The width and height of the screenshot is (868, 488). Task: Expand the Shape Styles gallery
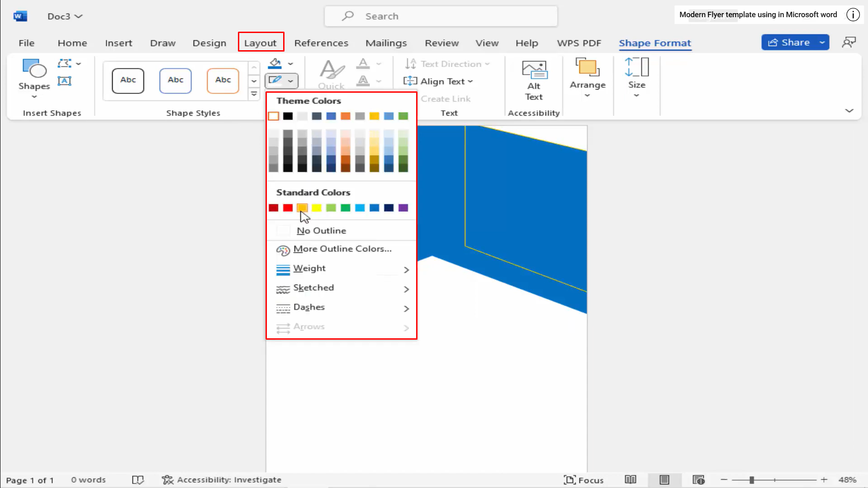point(254,94)
